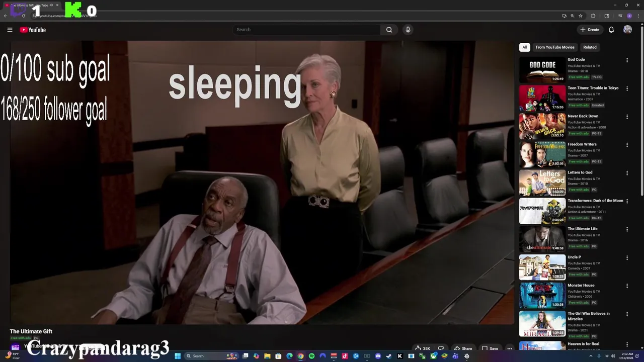This screenshot has height=362, width=644.
Task: Start voice search with the microphone icon
Action: coord(408,30)
